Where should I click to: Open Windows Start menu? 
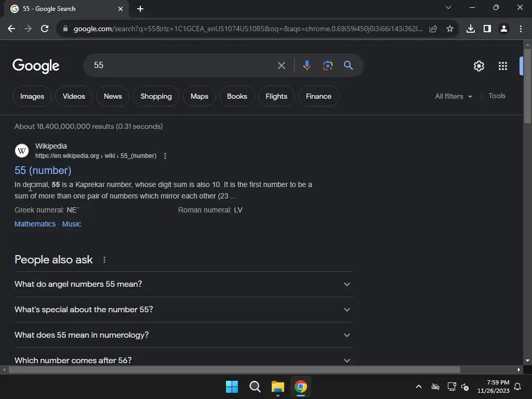tap(232, 387)
